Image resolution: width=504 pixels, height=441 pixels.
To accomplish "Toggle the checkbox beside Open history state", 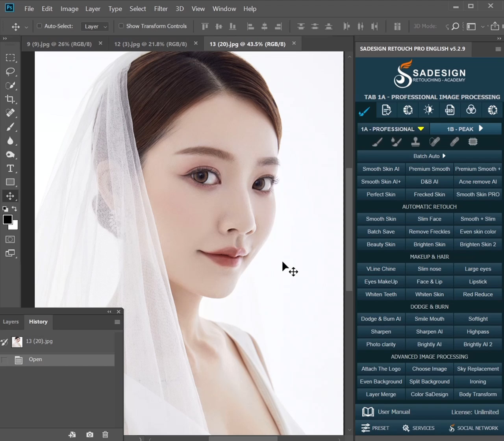I will (5, 359).
